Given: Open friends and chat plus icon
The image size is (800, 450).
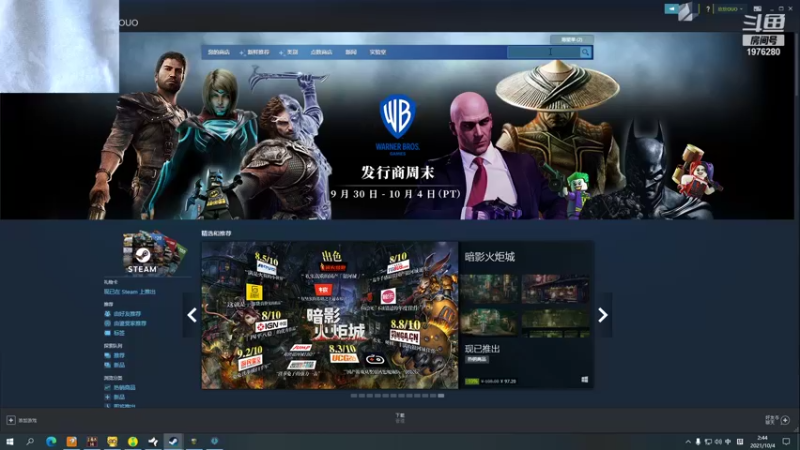Looking at the screenshot, I should coord(785,420).
